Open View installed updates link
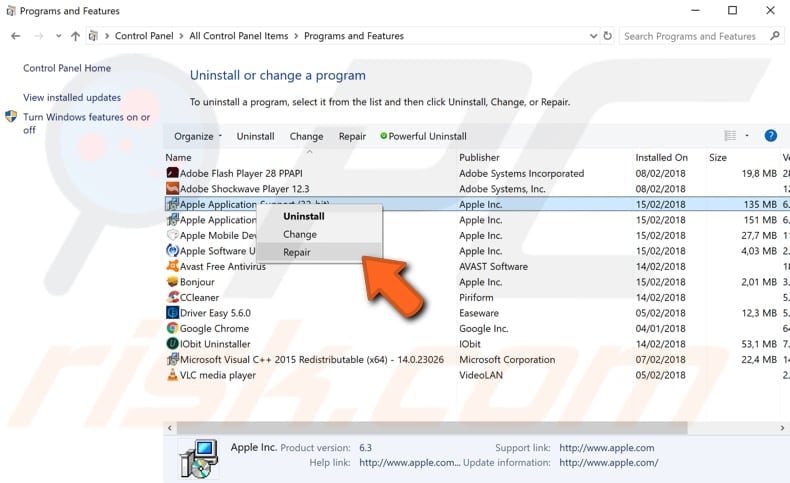 click(72, 97)
